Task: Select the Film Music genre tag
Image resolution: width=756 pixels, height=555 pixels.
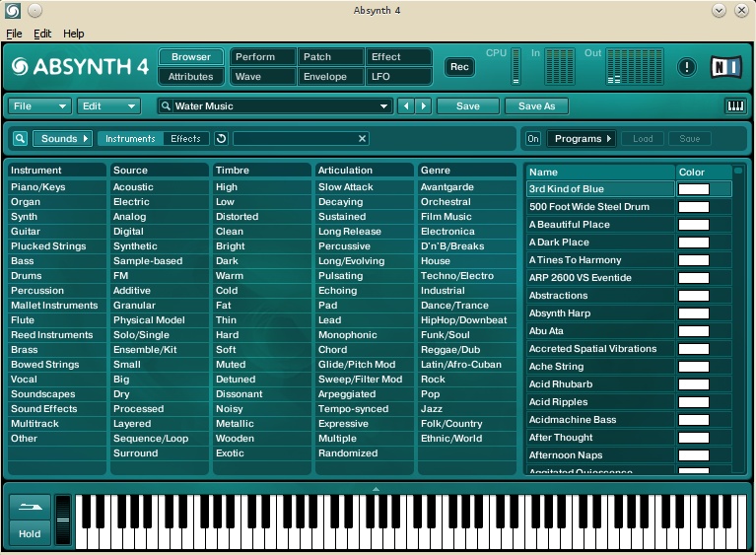Action: tap(467, 217)
